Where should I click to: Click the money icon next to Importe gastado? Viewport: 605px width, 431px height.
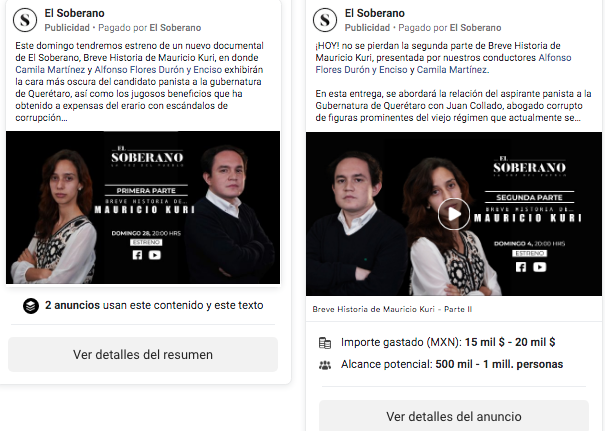[x=325, y=343]
